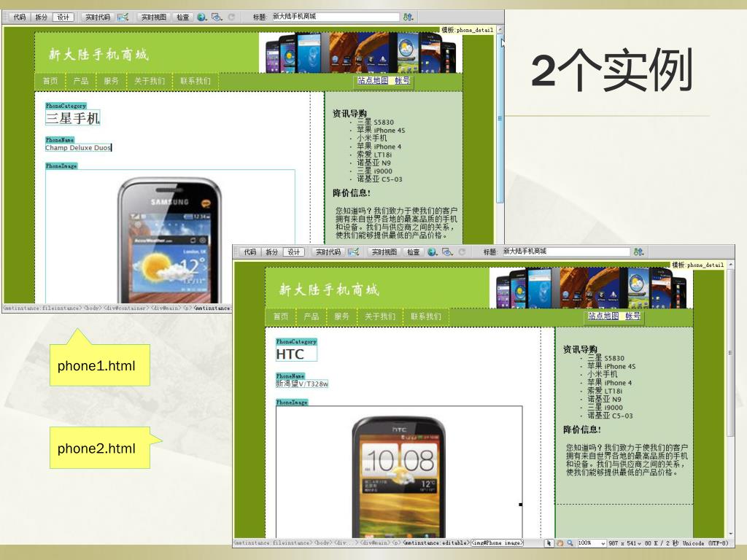Select the arrow Select tool in status bar

(549, 542)
